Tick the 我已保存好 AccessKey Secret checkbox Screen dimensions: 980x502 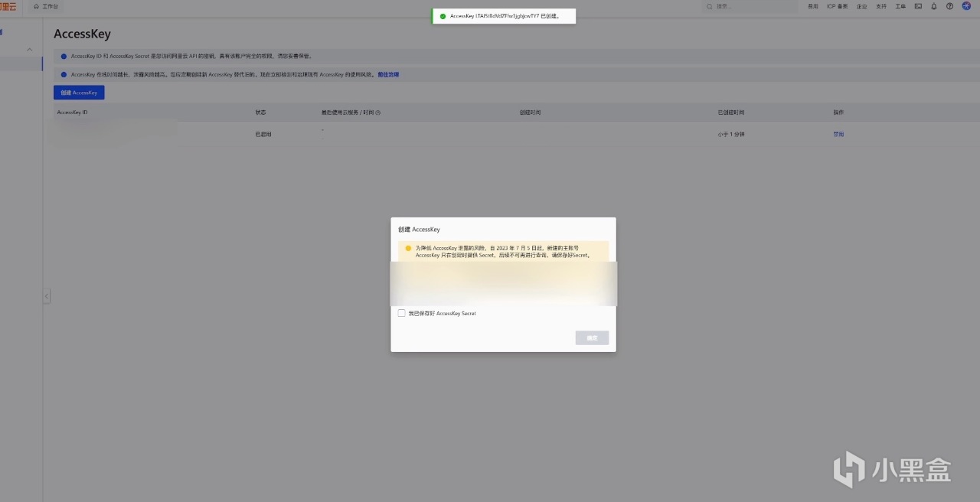click(401, 313)
